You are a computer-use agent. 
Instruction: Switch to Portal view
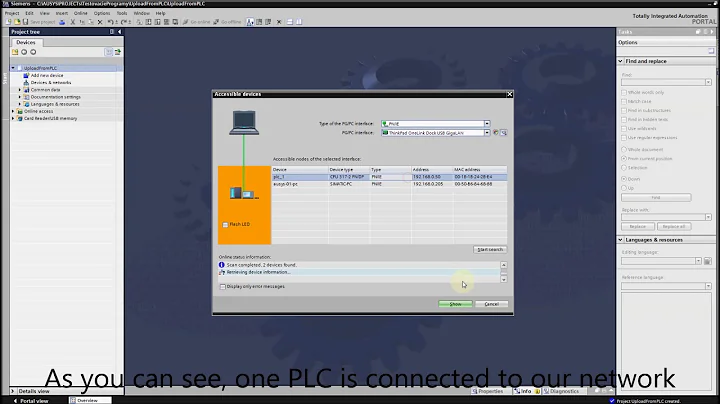coord(31,401)
